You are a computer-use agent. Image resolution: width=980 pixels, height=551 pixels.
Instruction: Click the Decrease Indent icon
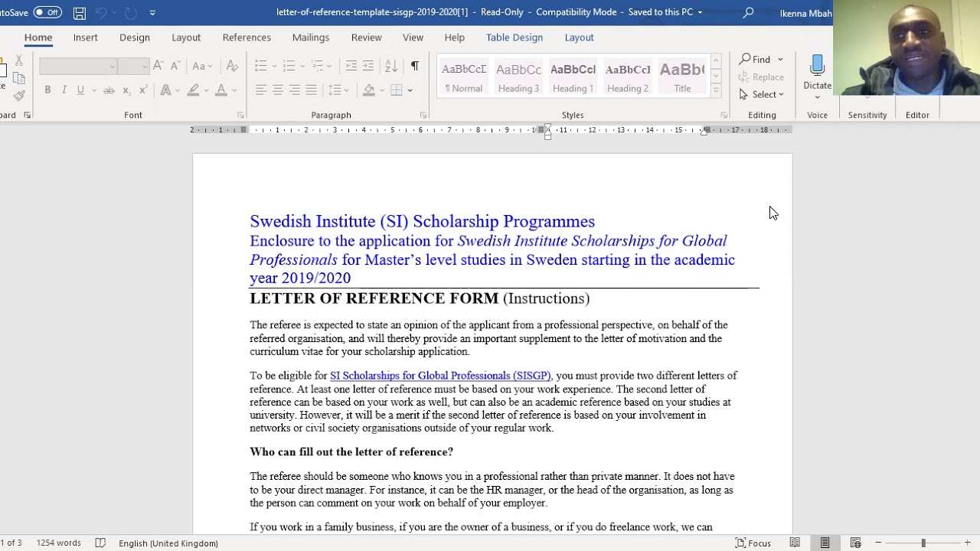pos(351,66)
